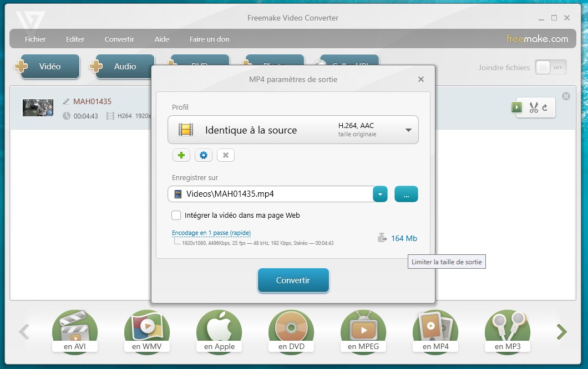Screen dimensions: 588x369
Task: Open profile settings with the gear icon
Action: 204,155
